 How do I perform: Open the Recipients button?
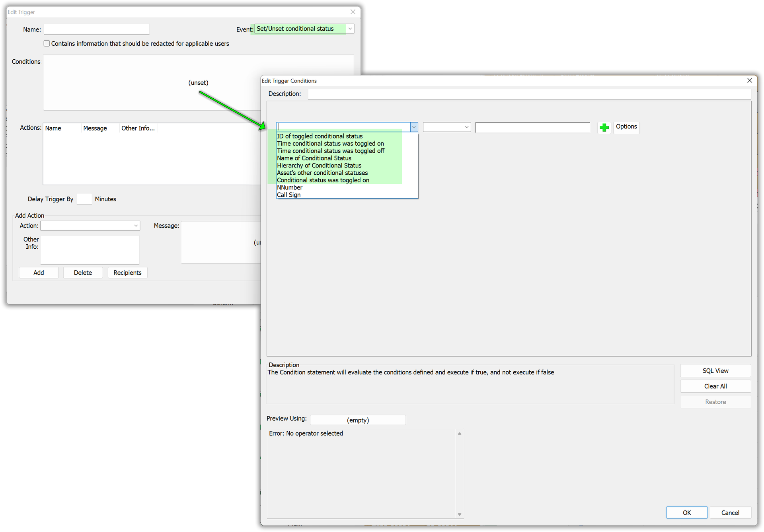pyautogui.click(x=127, y=273)
